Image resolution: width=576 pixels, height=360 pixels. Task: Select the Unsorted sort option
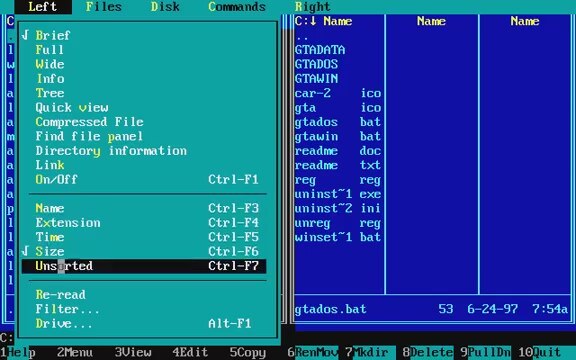pos(144,266)
